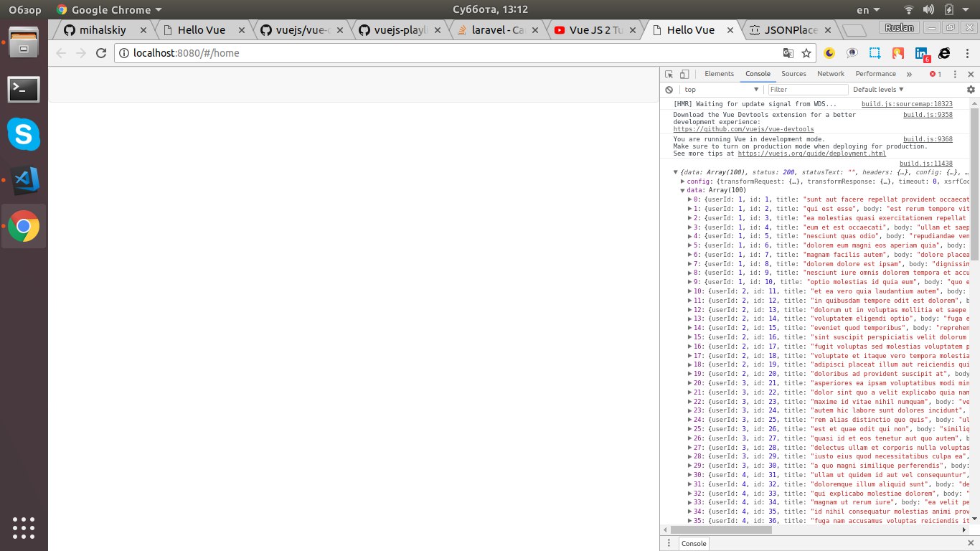Open the vuejs.org deployment guide link
Image resolution: width=980 pixels, height=551 pixels.
pos(812,154)
